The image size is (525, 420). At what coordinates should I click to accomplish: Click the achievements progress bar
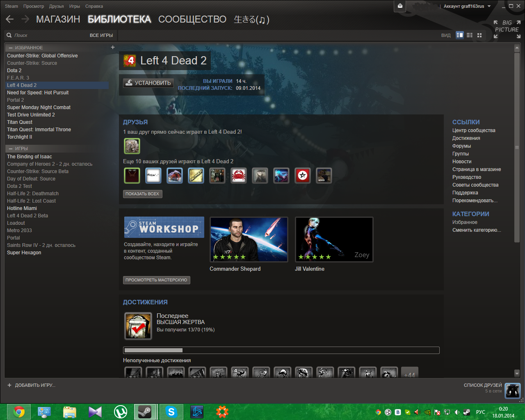pos(281,350)
